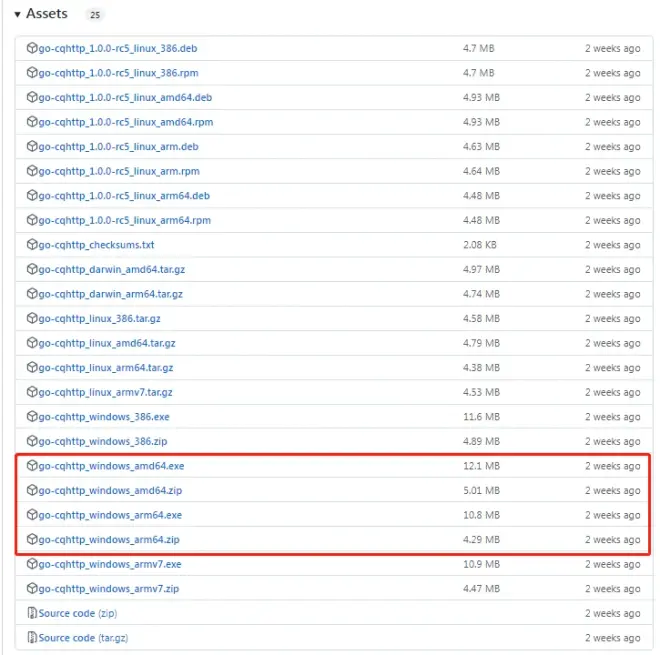Download go-cqhttp_windows_armv7.zip
This screenshot has width=660, height=655.
coord(109,588)
